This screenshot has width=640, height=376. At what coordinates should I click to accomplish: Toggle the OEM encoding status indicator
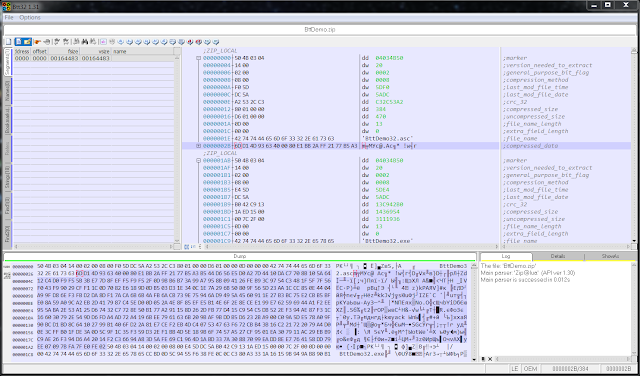click(530, 369)
